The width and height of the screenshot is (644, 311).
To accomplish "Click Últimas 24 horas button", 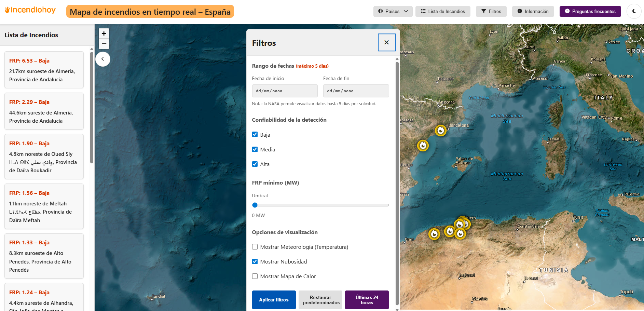I will click(367, 300).
